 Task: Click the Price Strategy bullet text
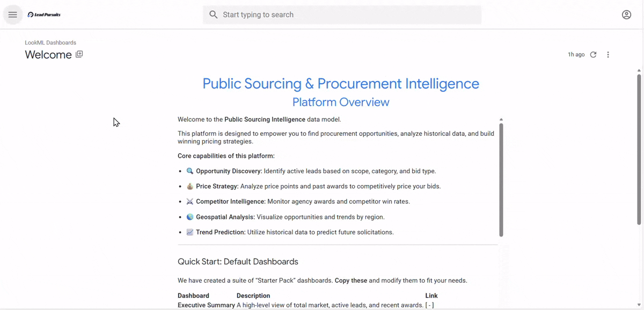click(x=318, y=186)
